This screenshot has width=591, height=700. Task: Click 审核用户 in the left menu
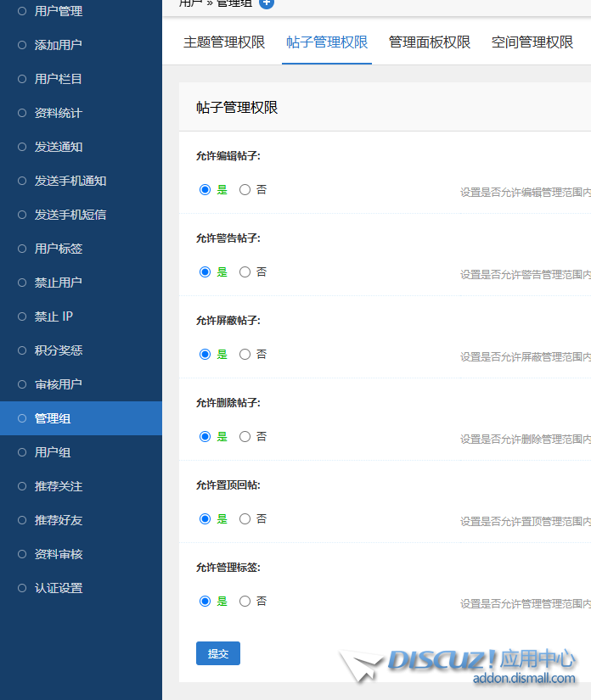coord(59,384)
